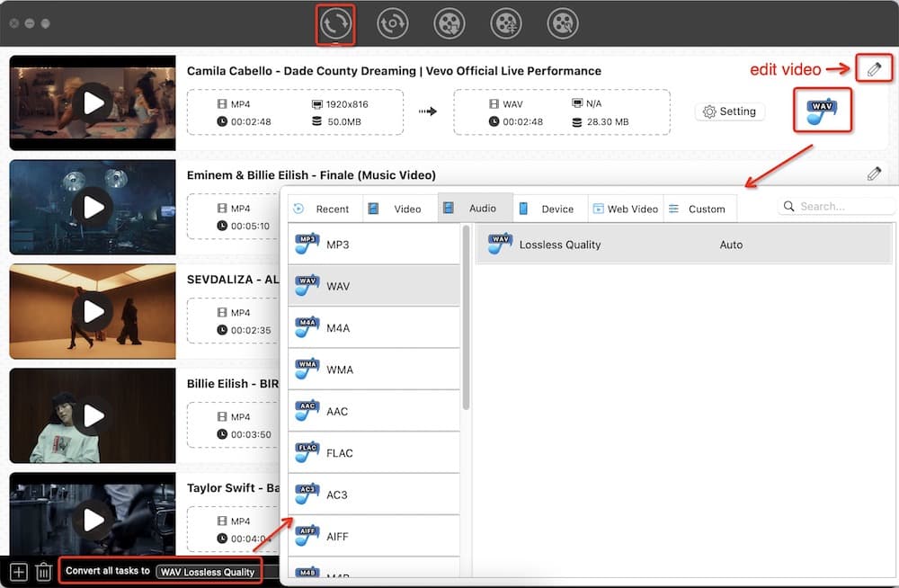
Task: Click the FLAC format icon
Action: click(x=307, y=452)
